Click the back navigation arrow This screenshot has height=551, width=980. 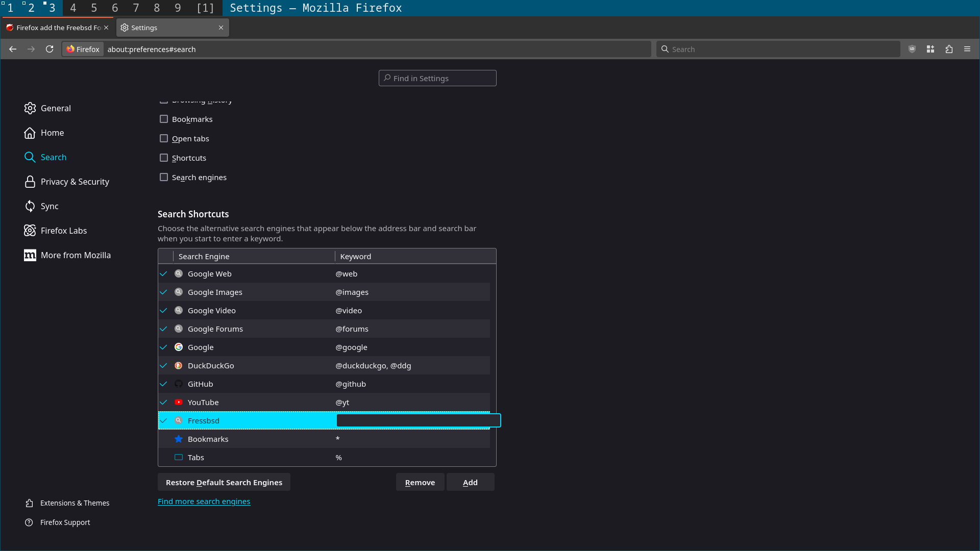[13, 49]
